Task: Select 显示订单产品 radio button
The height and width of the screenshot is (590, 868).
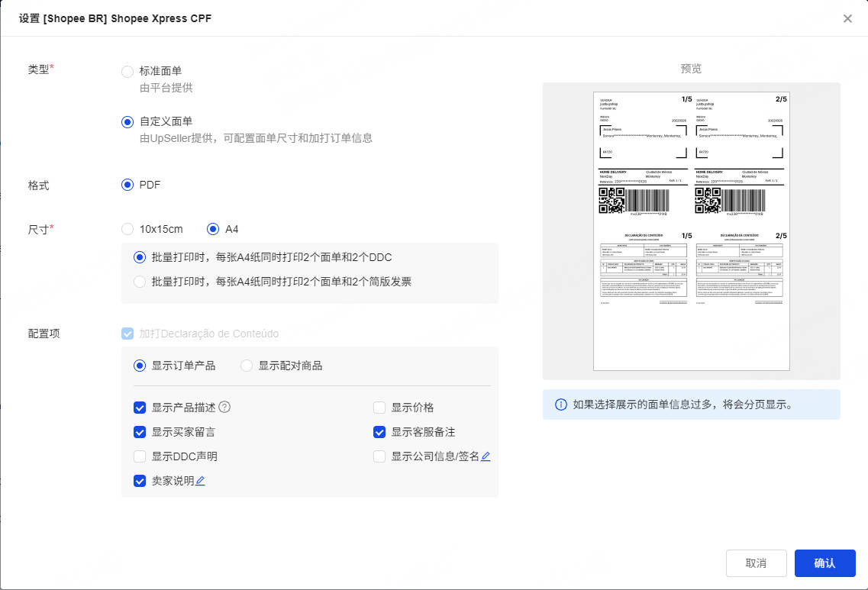Action: (140, 366)
